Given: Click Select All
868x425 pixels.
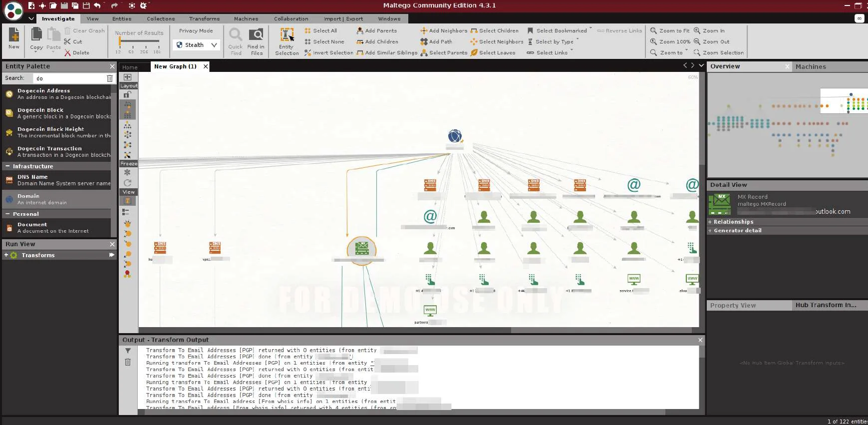Looking at the screenshot, I should click(x=321, y=30).
